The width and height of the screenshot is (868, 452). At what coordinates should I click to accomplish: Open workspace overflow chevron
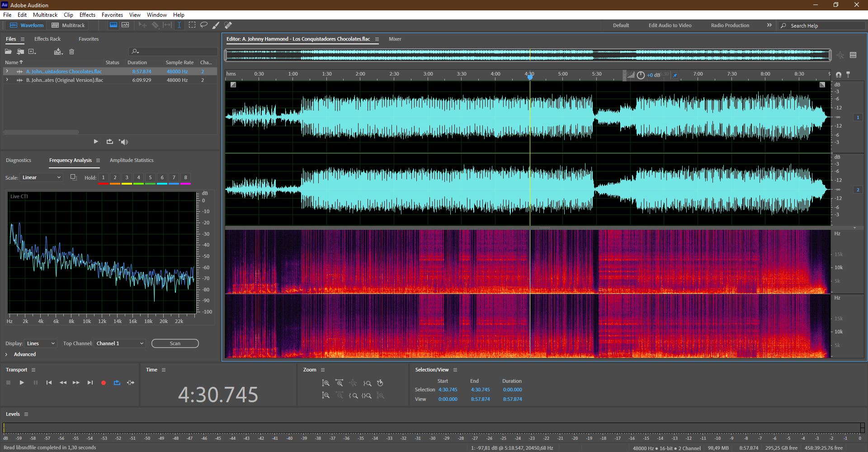(x=769, y=25)
